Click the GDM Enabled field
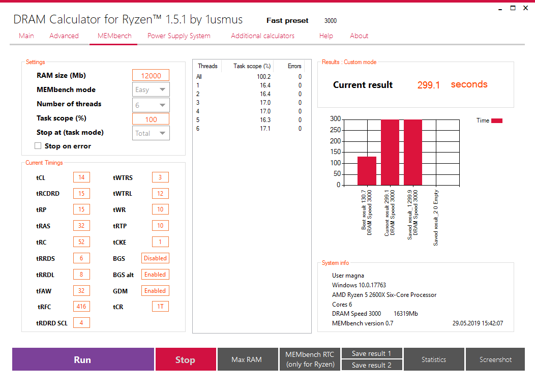This screenshot has width=535, height=392. tap(155, 291)
